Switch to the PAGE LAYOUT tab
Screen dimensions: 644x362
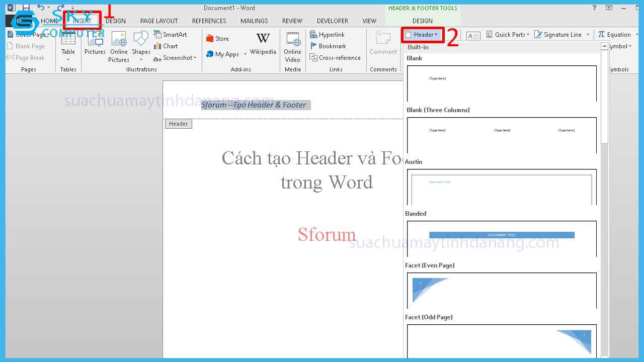point(159,21)
